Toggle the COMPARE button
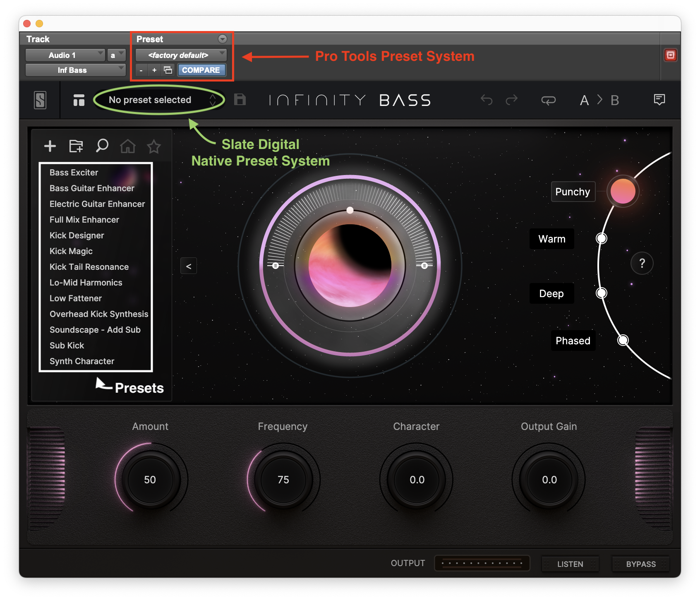700x600 pixels. click(201, 70)
